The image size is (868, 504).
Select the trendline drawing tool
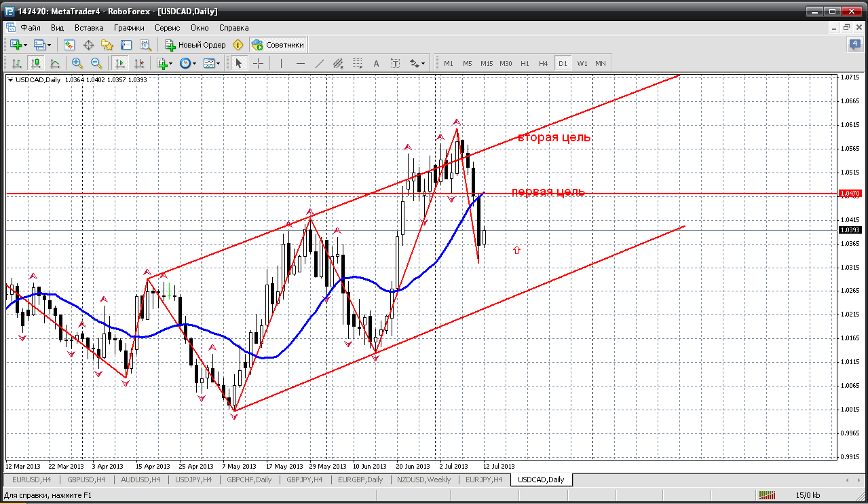point(320,63)
